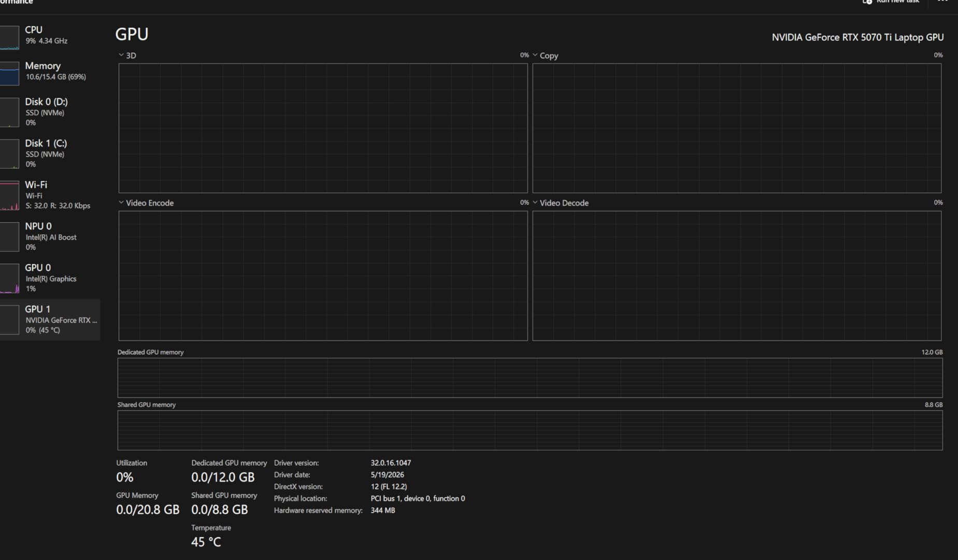This screenshot has height=560, width=958.
Task: Open the Video Decode engine dropdown
Action: (561, 203)
